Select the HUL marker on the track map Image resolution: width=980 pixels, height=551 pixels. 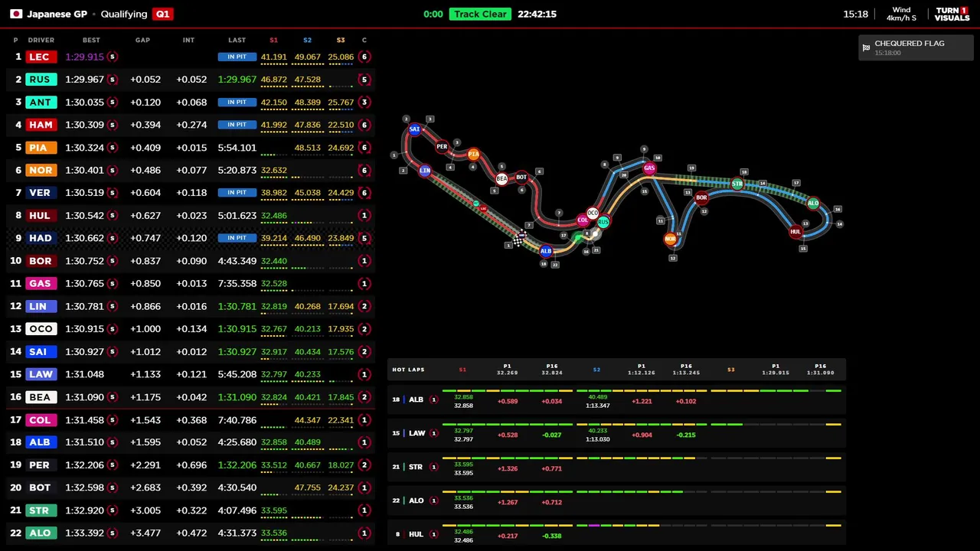point(795,231)
